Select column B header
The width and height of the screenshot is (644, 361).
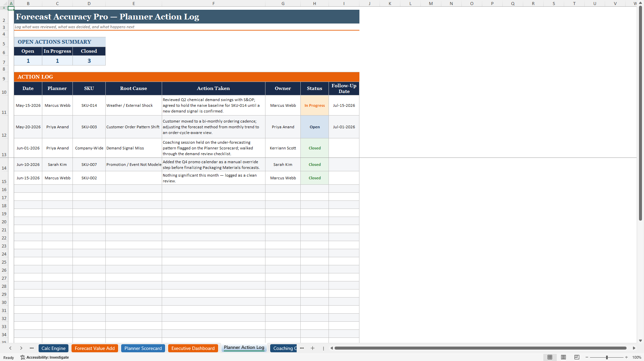point(28,3)
